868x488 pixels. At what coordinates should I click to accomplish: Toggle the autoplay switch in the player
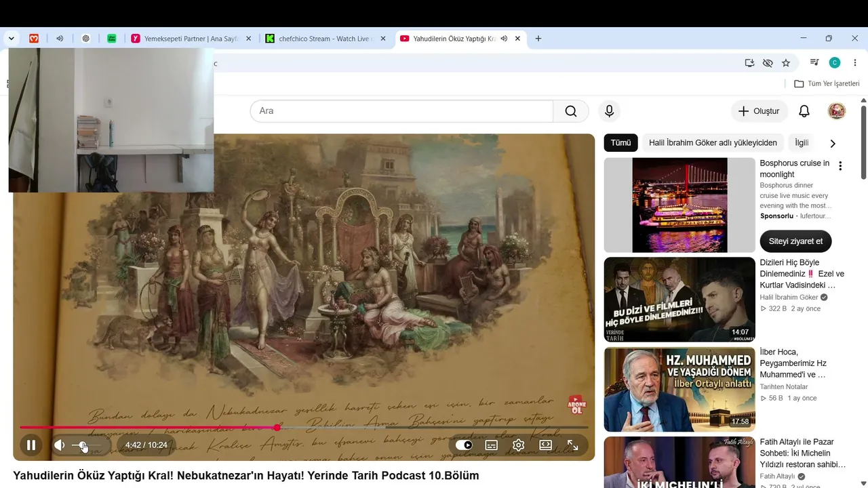click(x=464, y=445)
